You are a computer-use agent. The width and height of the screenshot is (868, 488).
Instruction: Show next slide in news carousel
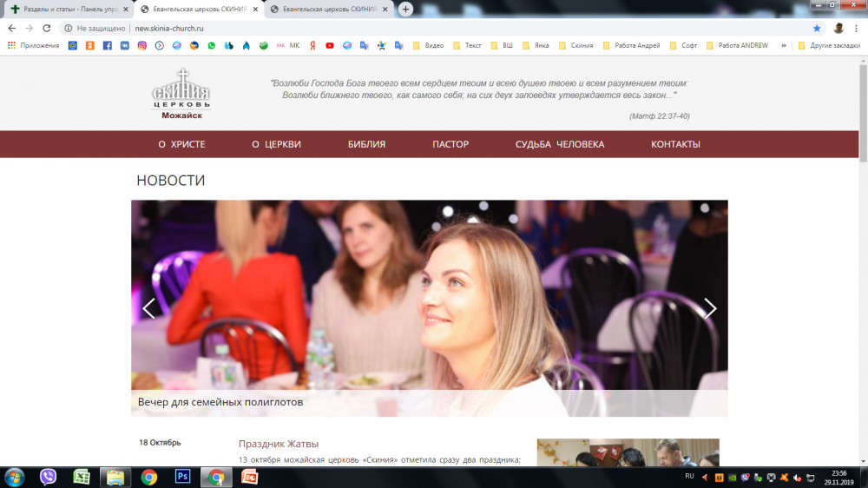point(710,307)
